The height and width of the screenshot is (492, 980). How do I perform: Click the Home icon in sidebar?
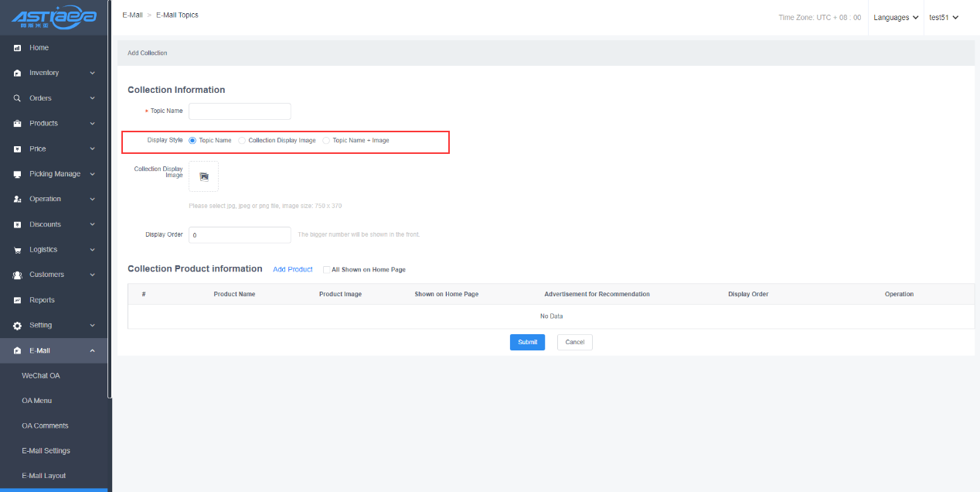click(x=17, y=48)
